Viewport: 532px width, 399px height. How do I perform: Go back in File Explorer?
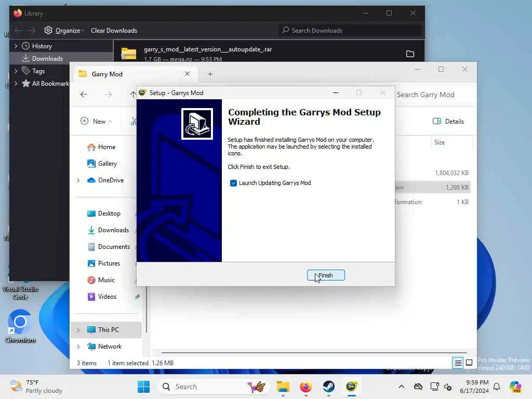84,95
